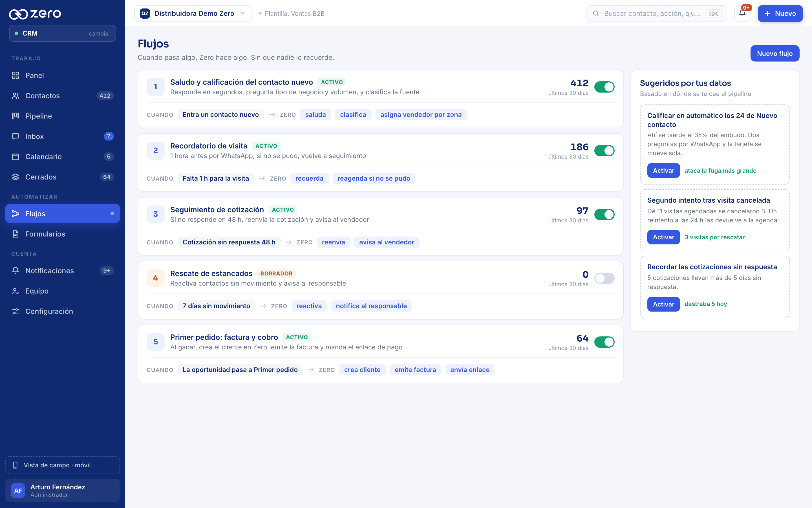This screenshot has height=508, width=812.
Task: Switch off Seguimiento de cotización toggle
Action: 604,214
